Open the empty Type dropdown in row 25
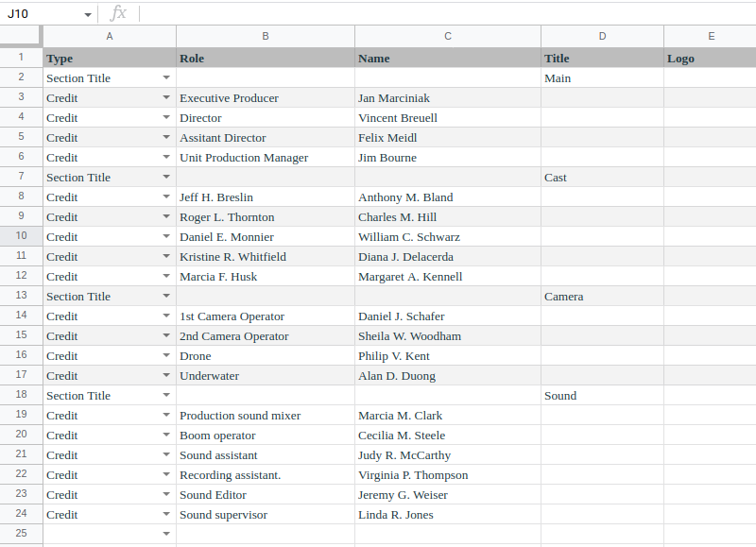The width and height of the screenshot is (756, 547). click(166, 534)
